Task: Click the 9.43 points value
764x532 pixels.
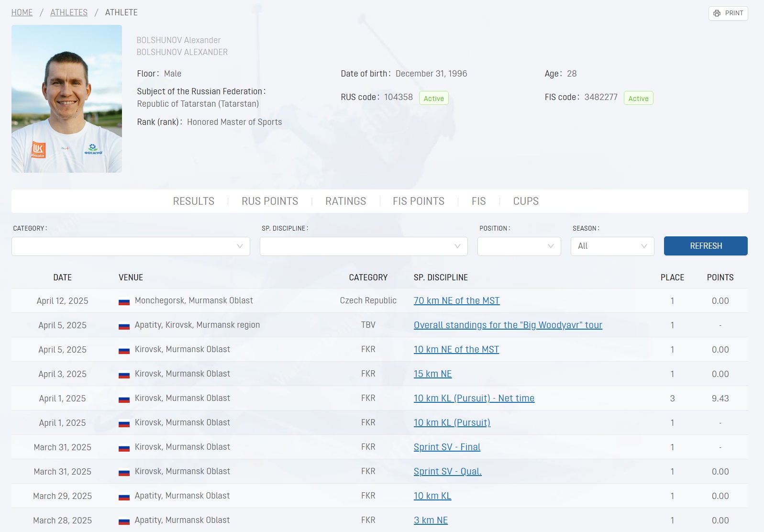Action: tap(720, 399)
